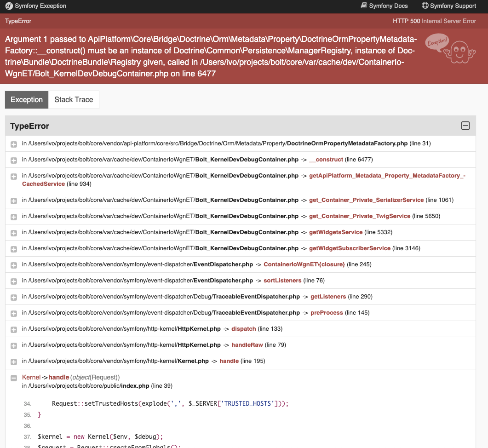
Task: Expand the sortListeners line 76 trace
Action: pos(14,281)
